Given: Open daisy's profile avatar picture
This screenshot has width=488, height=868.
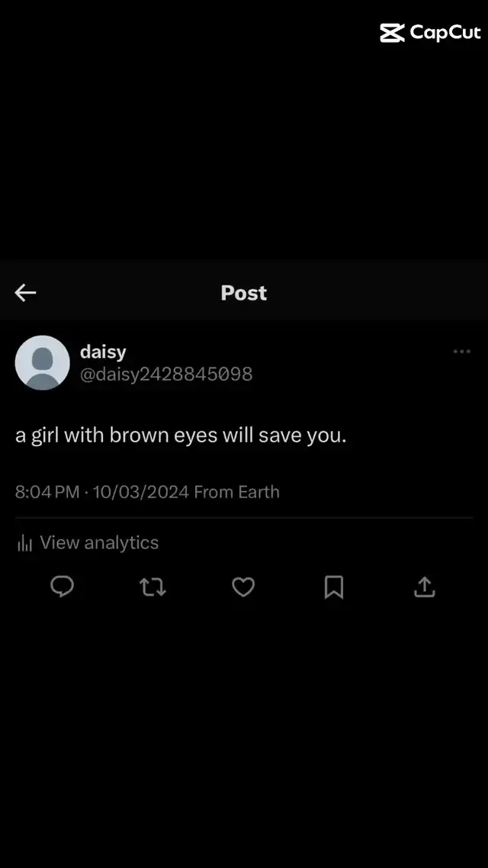Looking at the screenshot, I should pyautogui.click(x=42, y=362).
